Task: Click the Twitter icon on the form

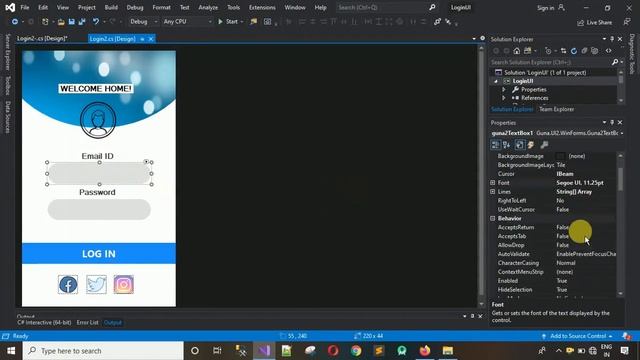Action: [x=96, y=284]
